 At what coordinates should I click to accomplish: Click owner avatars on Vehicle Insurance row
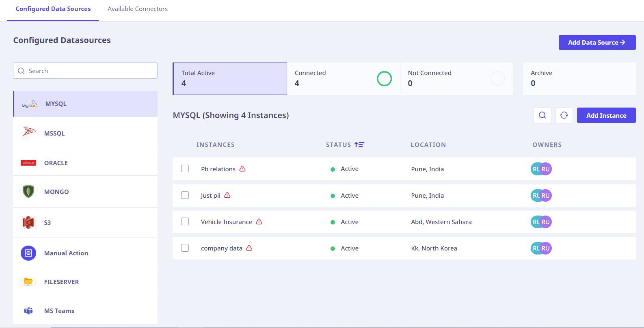point(541,222)
